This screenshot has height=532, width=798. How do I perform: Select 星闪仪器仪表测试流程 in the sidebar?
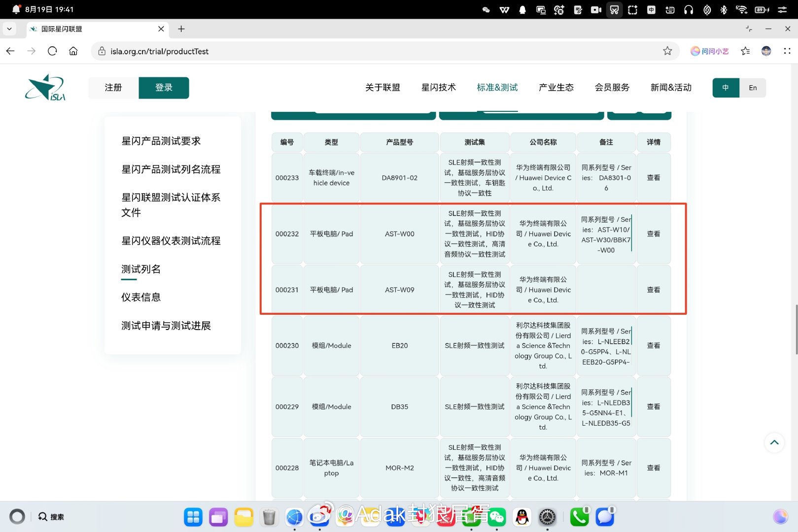[171, 241]
